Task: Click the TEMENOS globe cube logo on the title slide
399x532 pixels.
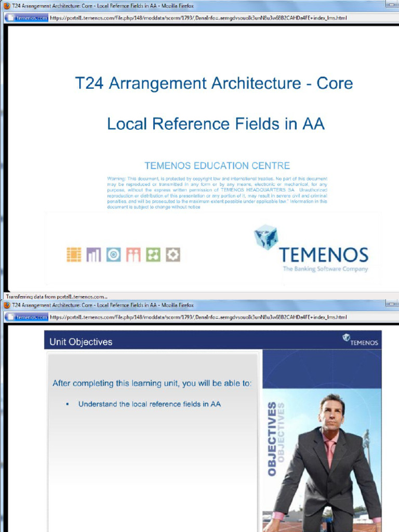Action: [x=266, y=237]
